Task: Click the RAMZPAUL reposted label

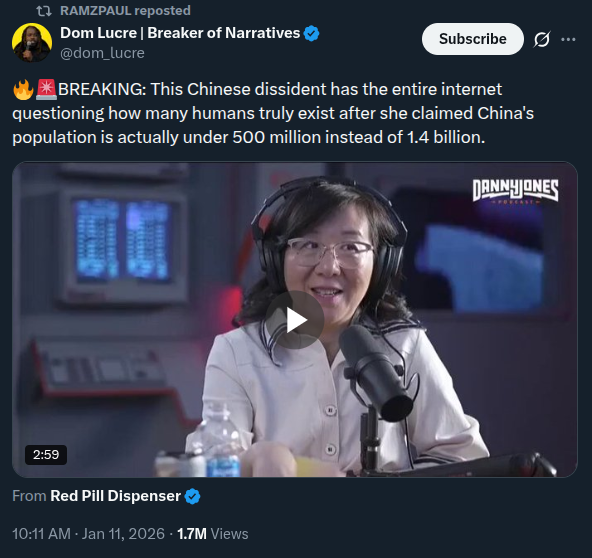Action: pos(125,11)
